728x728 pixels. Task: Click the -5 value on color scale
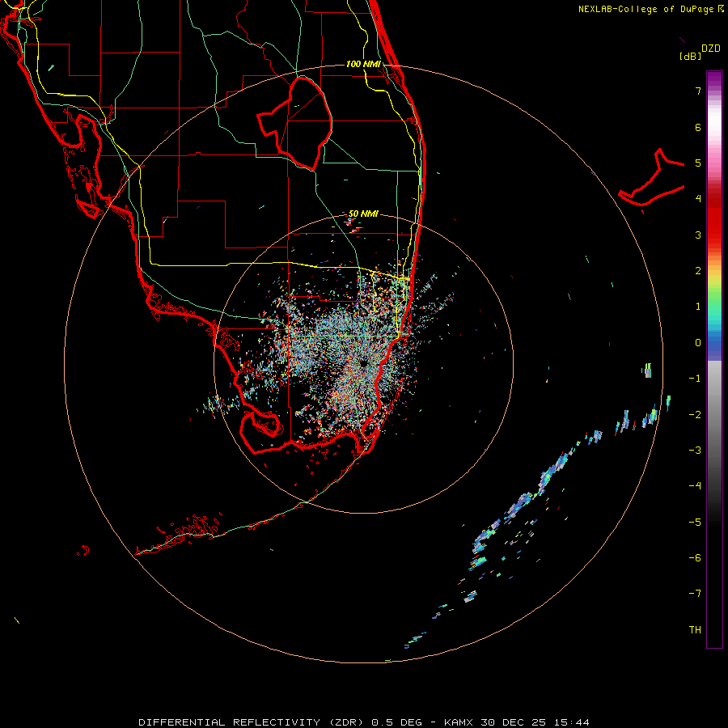click(x=695, y=522)
